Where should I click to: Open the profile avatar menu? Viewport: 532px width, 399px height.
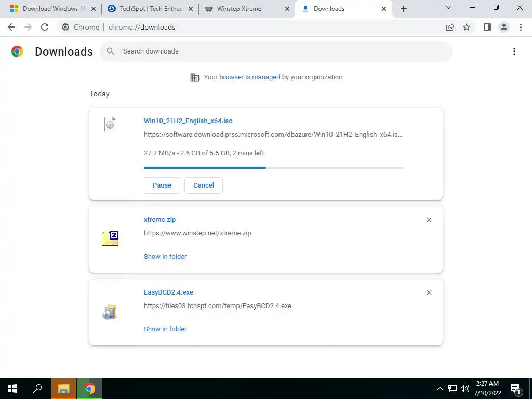(x=504, y=27)
